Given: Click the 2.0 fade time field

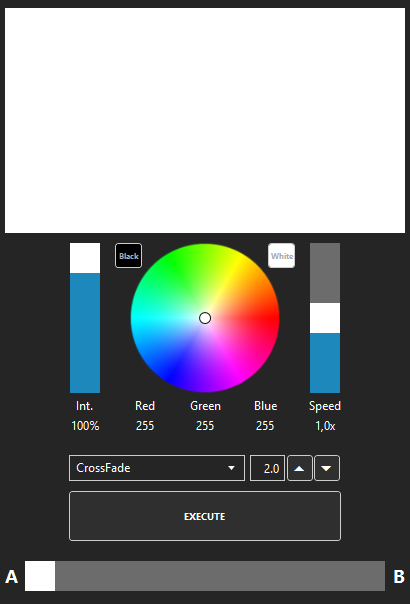Looking at the screenshot, I should (267, 468).
